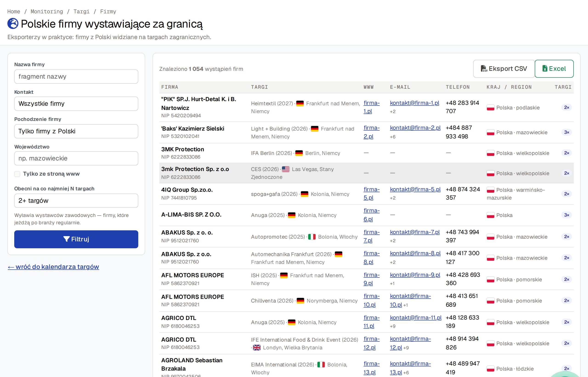Click '3mk Protection Sp. z o.o' row name
Screen dimensions: 588x377
click(195, 169)
